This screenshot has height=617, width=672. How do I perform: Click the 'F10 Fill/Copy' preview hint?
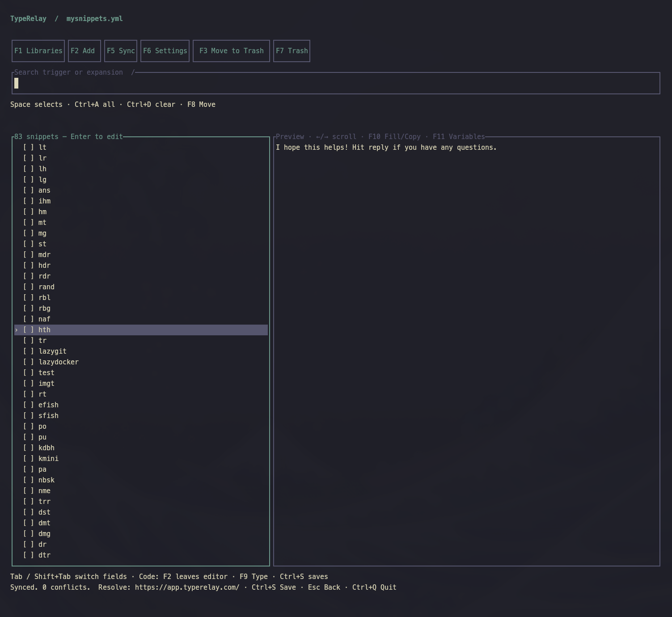tap(394, 137)
